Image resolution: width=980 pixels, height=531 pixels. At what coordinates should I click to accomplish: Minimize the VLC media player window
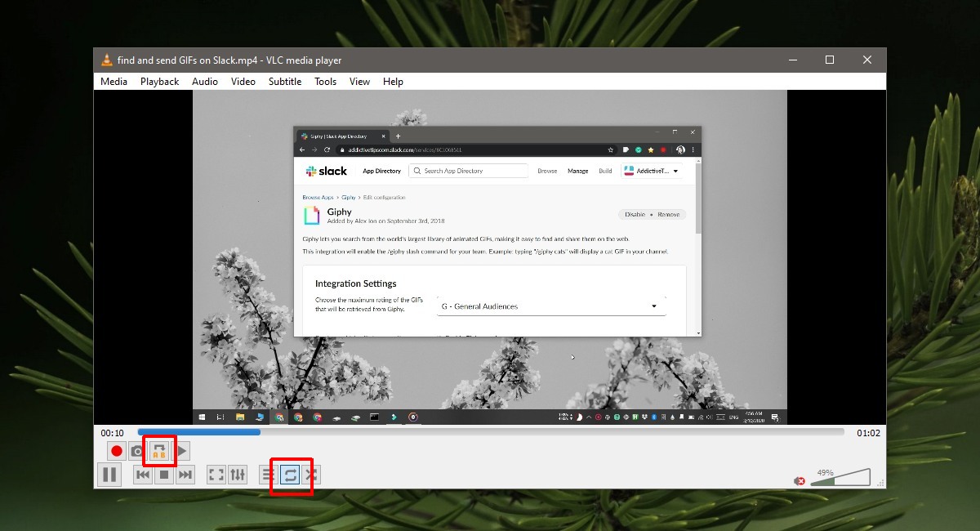792,60
